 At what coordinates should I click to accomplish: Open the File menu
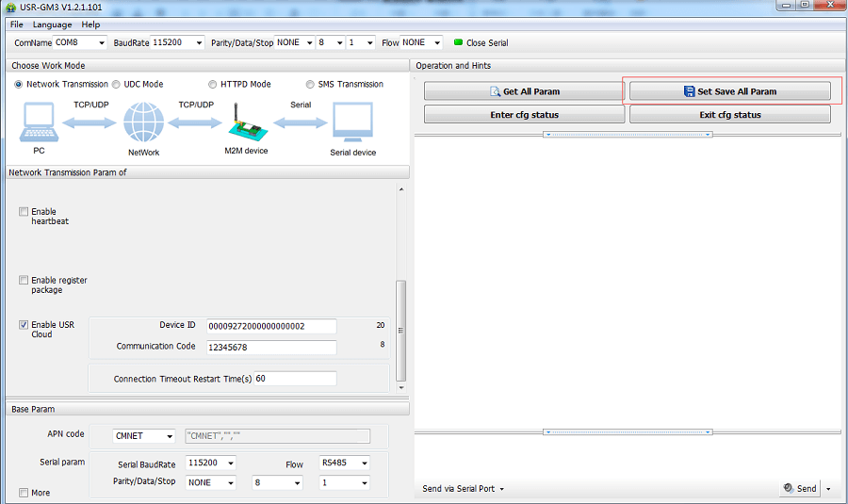[17, 24]
